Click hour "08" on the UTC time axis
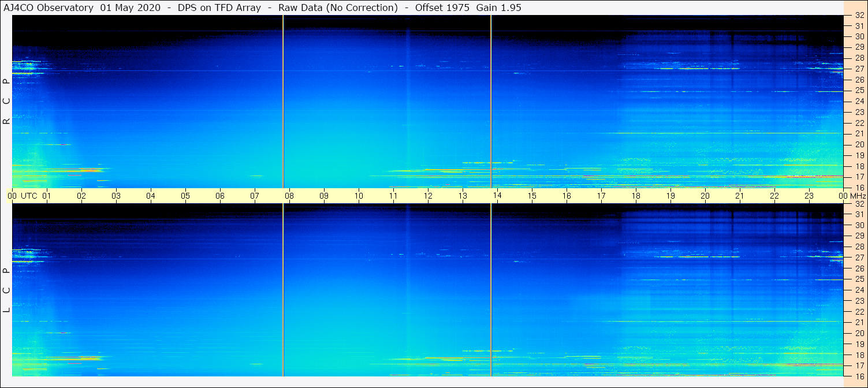This screenshot has height=388, width=868. click(289, 196)
